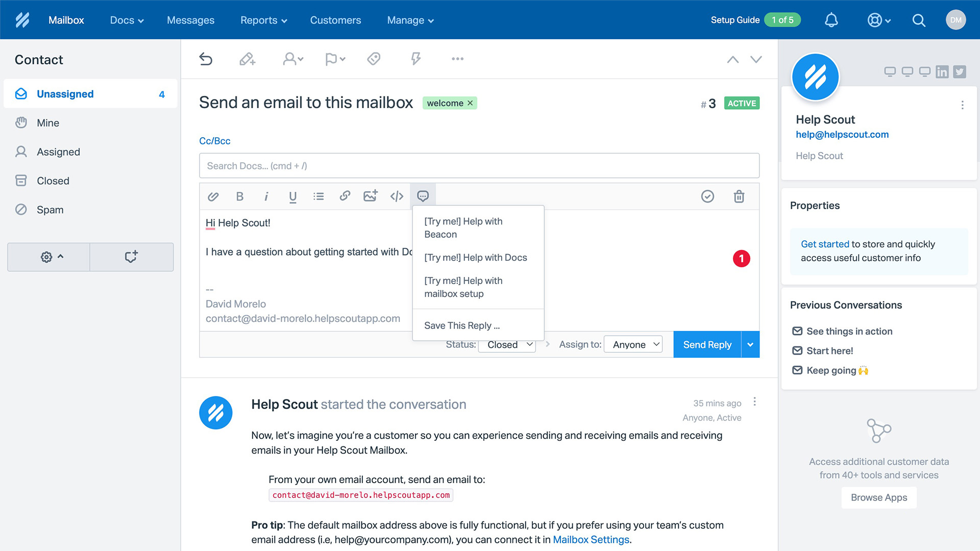Choose the Help with Docs saved reply
Viewport: 980px width, 551px height.
point(478,258)
